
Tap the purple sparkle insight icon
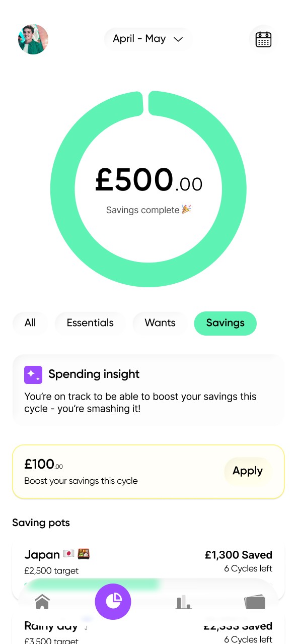pos(33,375)
